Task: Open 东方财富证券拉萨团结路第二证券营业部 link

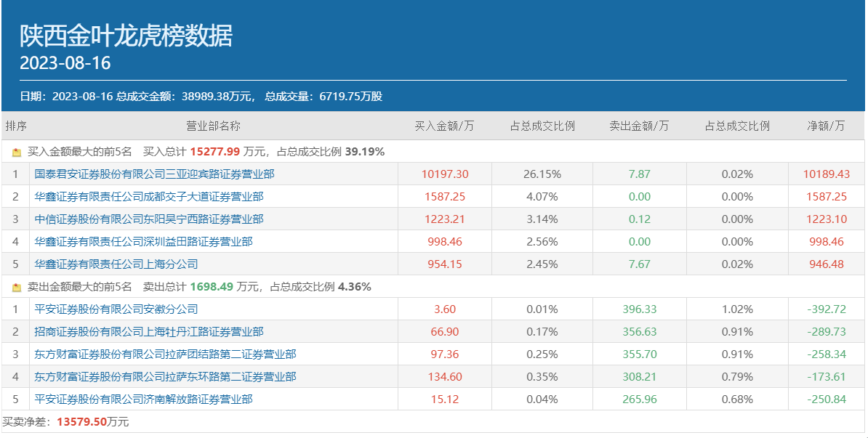Action: click(165, 354)
